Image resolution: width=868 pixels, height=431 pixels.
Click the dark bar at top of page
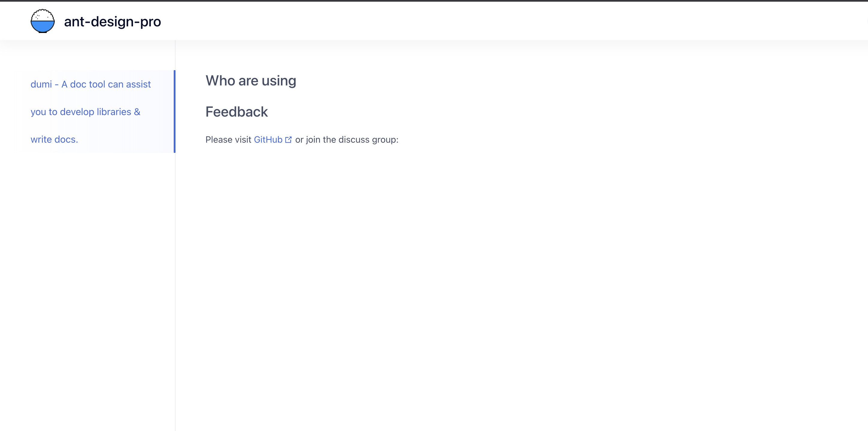[x=434, y=1]
